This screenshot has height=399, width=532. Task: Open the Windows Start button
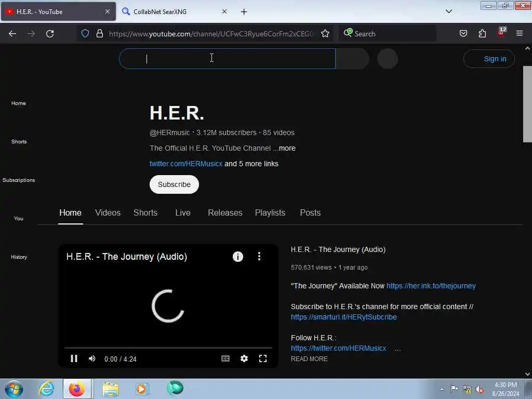[14, 389]
